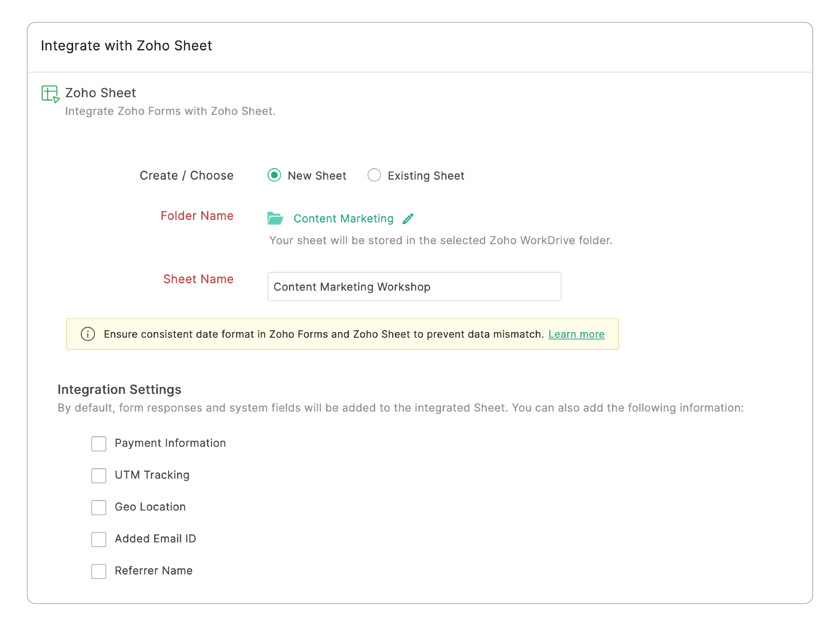This screenshot has width=840, height=626.
Task: Click the info icon in yellow banner
Action: click(88, 334)
